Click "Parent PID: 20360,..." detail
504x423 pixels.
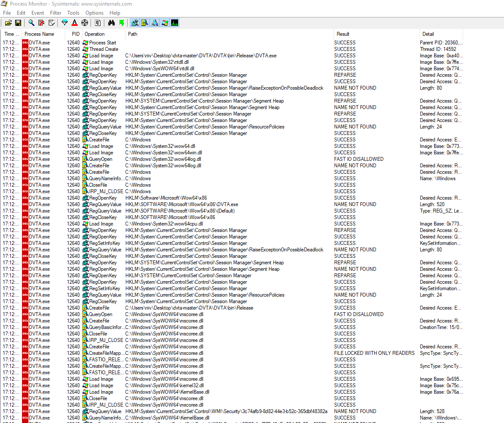point(441,43)
